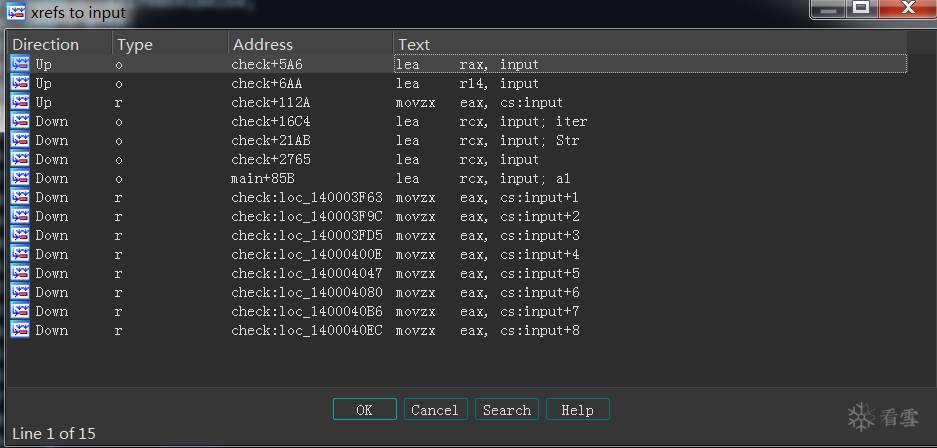
Task: Open the Search button in xrefs dialog
Action: pyautogui.click(x=507, y=410)
